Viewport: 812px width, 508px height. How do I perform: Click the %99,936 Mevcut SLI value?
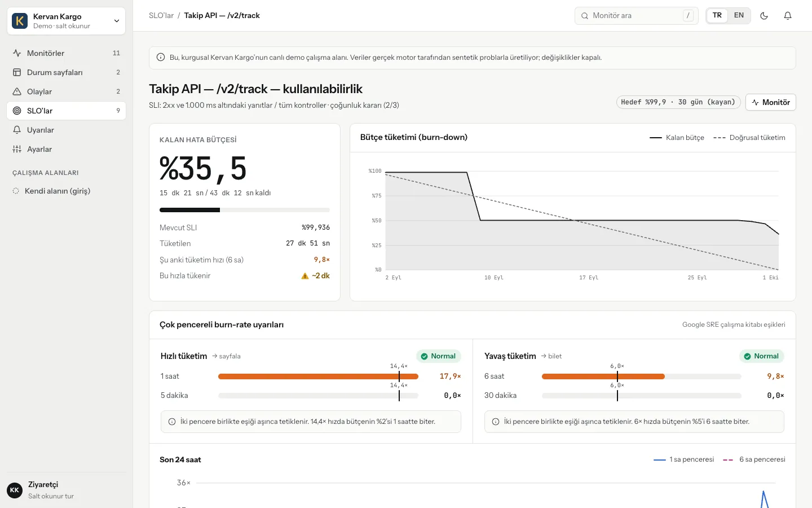pos(316,227)
